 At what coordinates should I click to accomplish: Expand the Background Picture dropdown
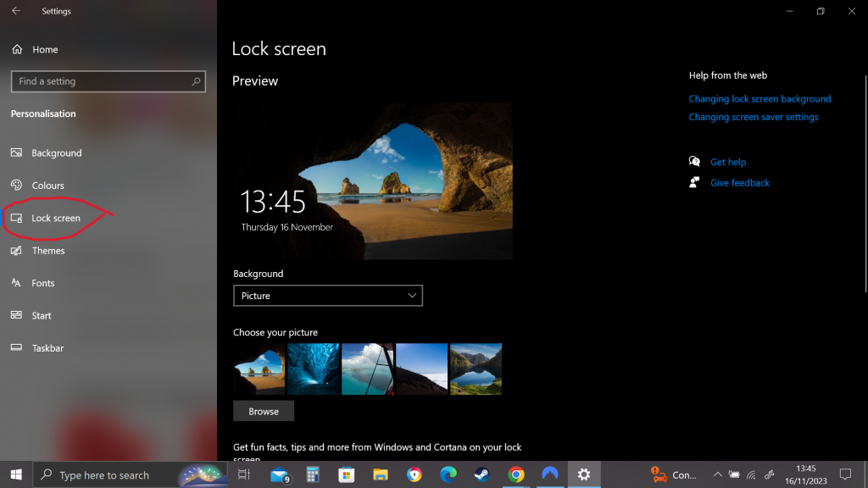pyautogui.click(x=327, y=296)
